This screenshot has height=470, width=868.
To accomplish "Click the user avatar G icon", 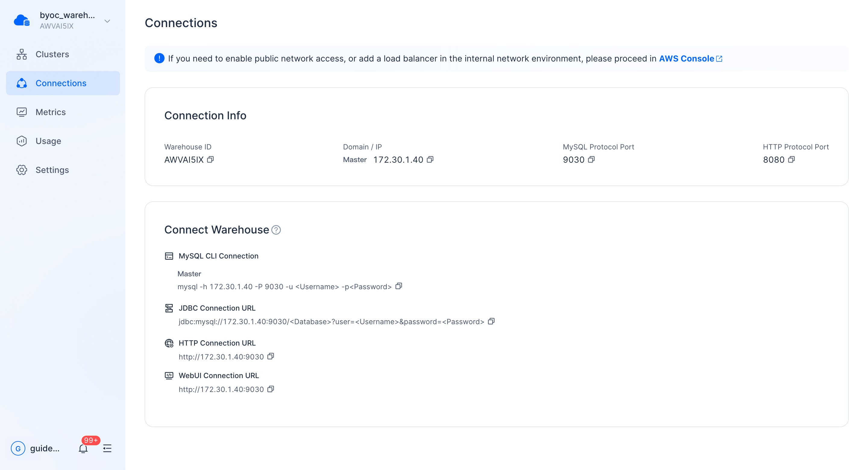I will click(18, 448).
